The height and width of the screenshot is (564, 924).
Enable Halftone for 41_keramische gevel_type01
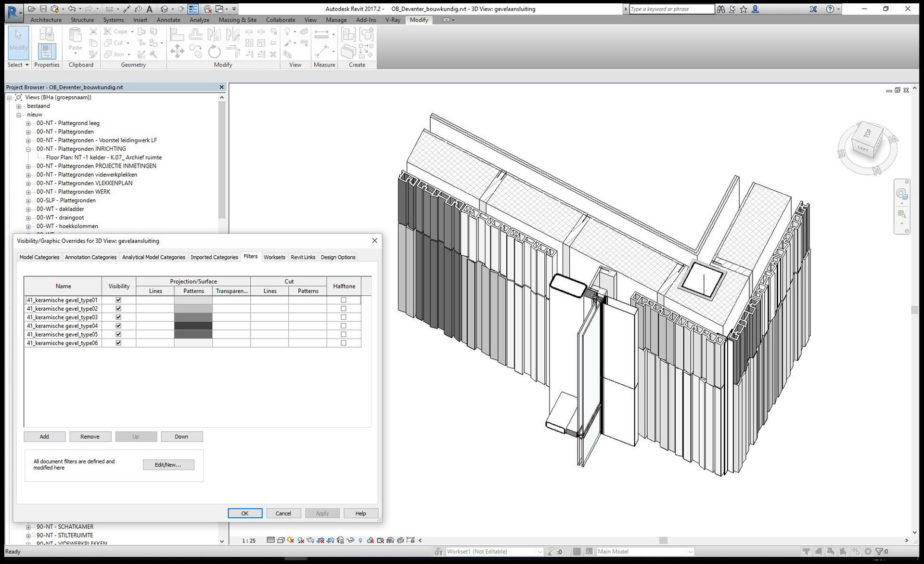tap(343, 300)
